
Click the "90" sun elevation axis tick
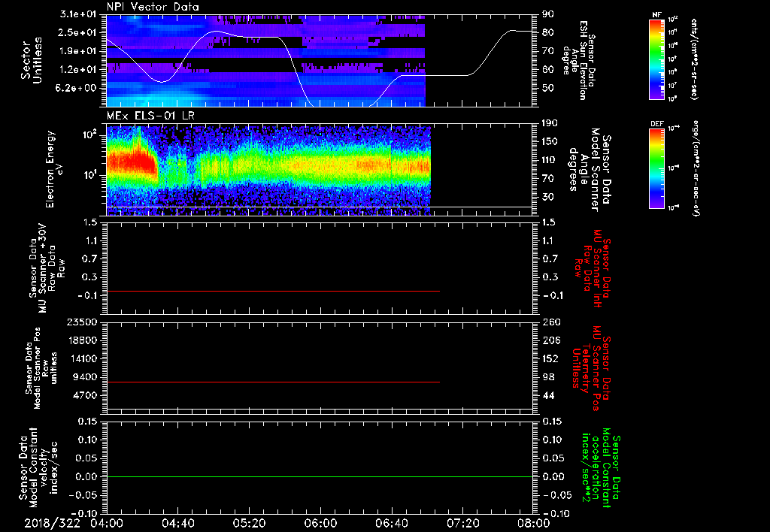(548, 14)
